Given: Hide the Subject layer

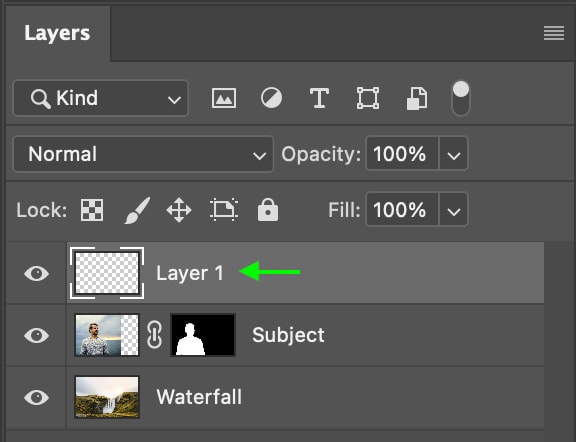Looking at the screenshot, I should tap(36, 335).
